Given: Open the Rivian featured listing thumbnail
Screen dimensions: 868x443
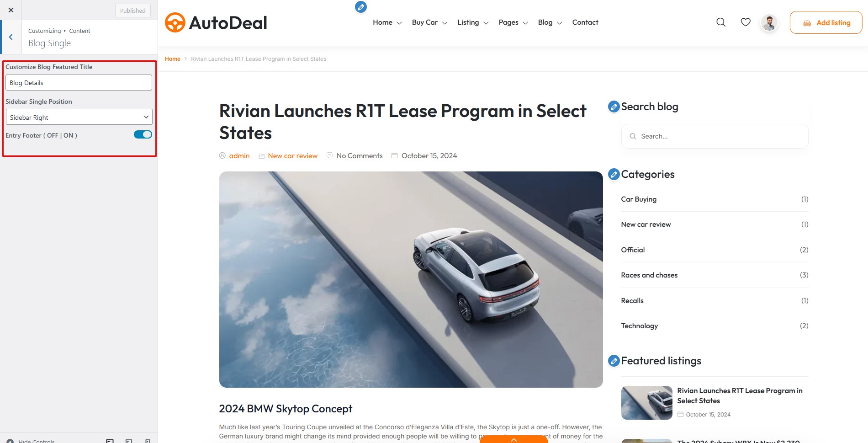Looking at the screenshot, I should pyautogui.click(x=646, y=403).
